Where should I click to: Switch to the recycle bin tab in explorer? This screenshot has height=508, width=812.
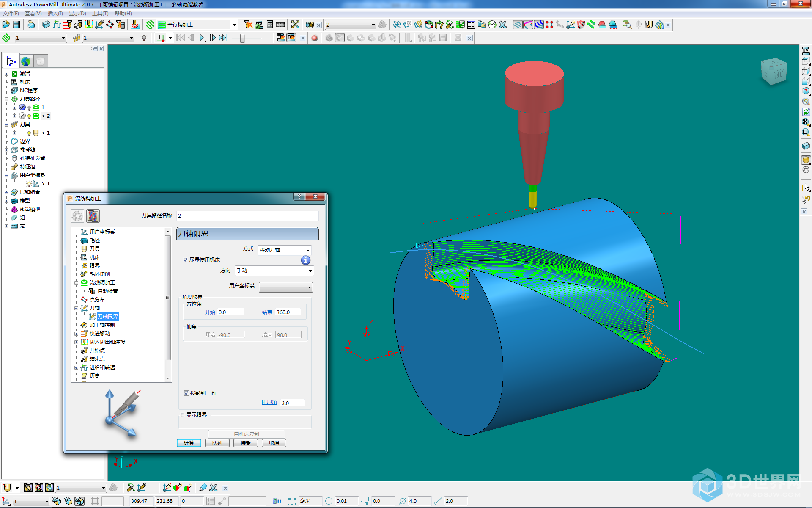(x=41, y=61)
